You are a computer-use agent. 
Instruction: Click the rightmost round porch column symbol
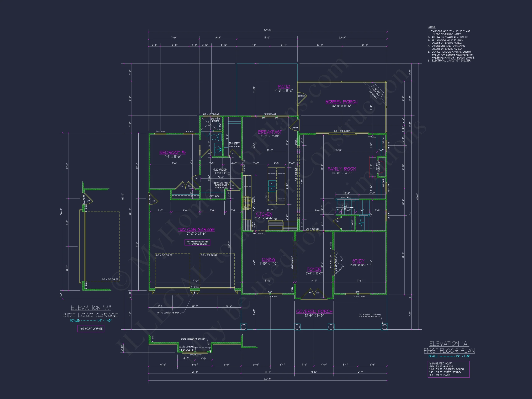[384, 327]
